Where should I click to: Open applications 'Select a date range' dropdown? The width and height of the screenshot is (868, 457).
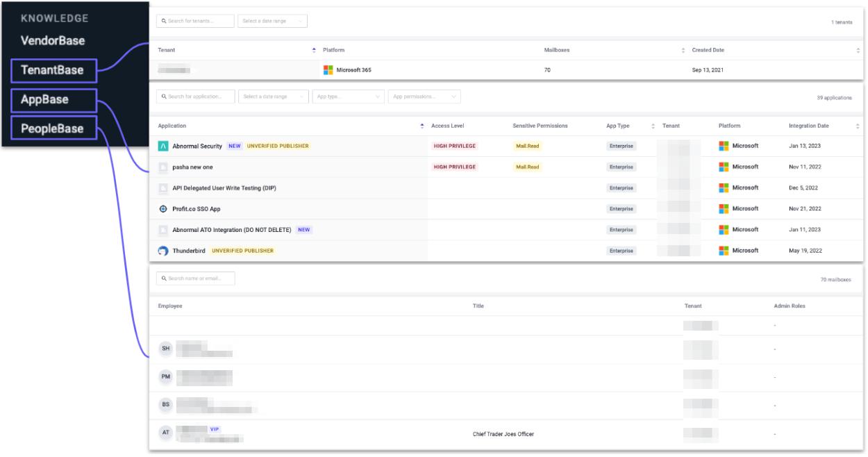tap(273, 97)
